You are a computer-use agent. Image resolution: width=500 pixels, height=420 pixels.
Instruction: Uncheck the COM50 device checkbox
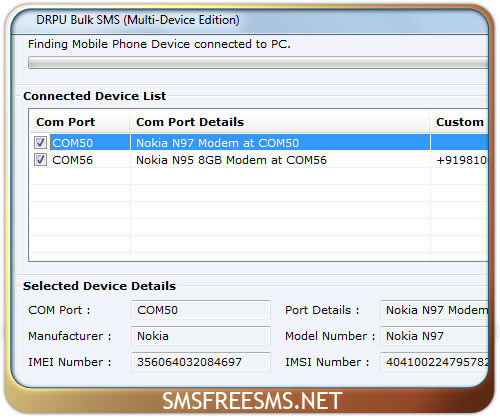pyautogui.click(x=40, y=143)
